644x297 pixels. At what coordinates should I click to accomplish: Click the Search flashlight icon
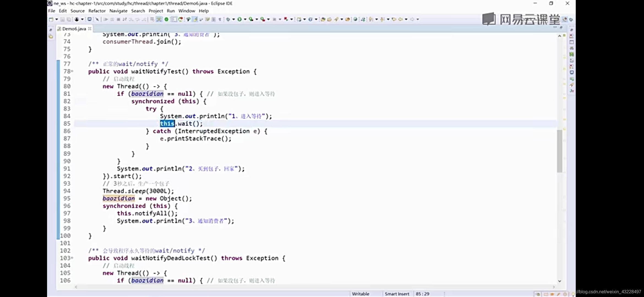pyautogui.click(x=336, y=19)
